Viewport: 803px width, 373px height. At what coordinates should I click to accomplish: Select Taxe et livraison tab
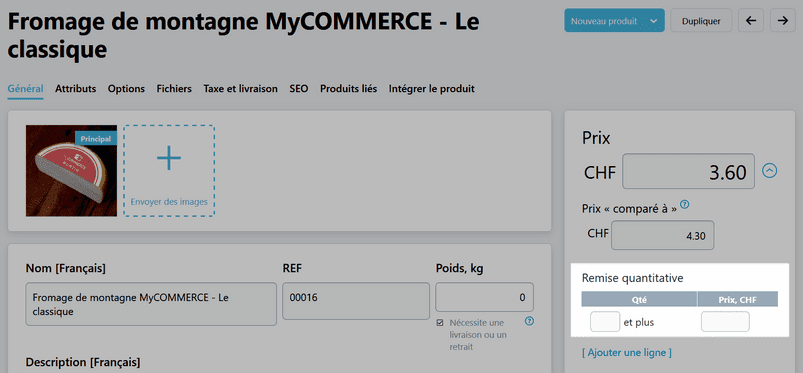click(240, 89)
